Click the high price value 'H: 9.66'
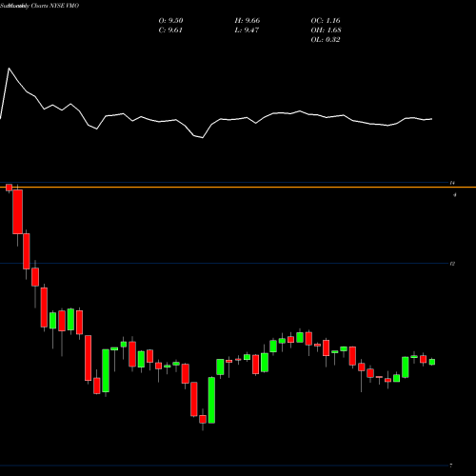The image size is (476, 476). 248,21
